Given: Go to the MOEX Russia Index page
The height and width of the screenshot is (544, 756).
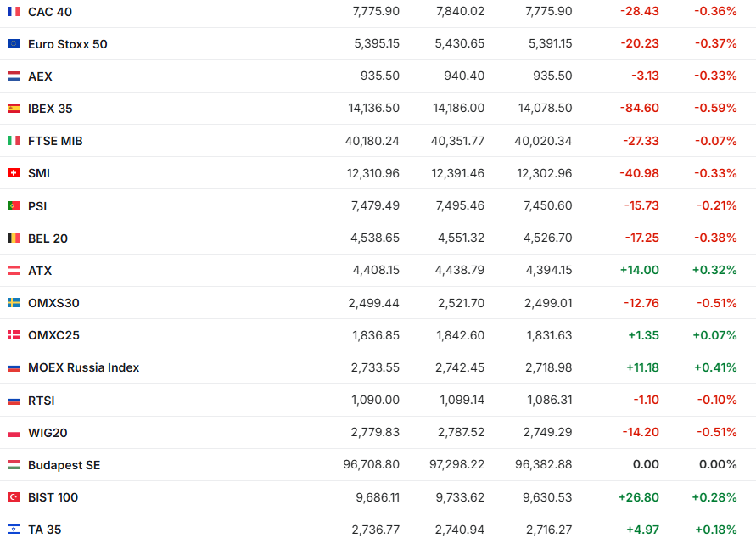Looking at the screenshot, I should pos(83,367).
